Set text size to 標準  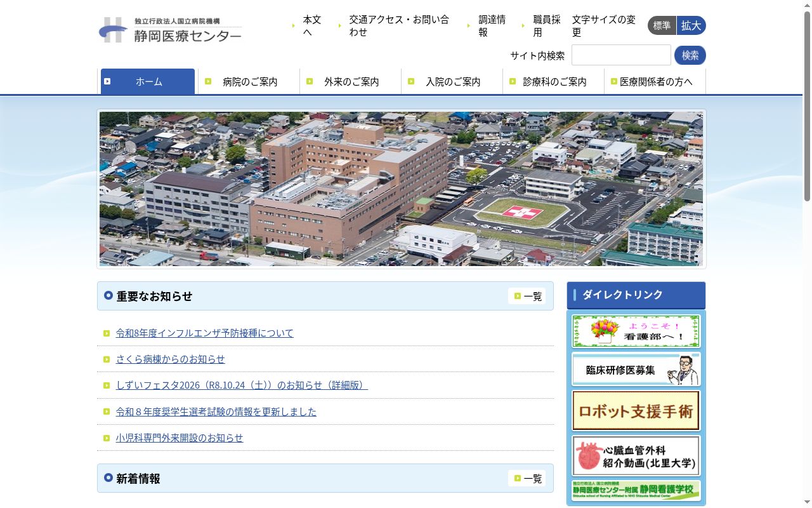tap(662, 25)
